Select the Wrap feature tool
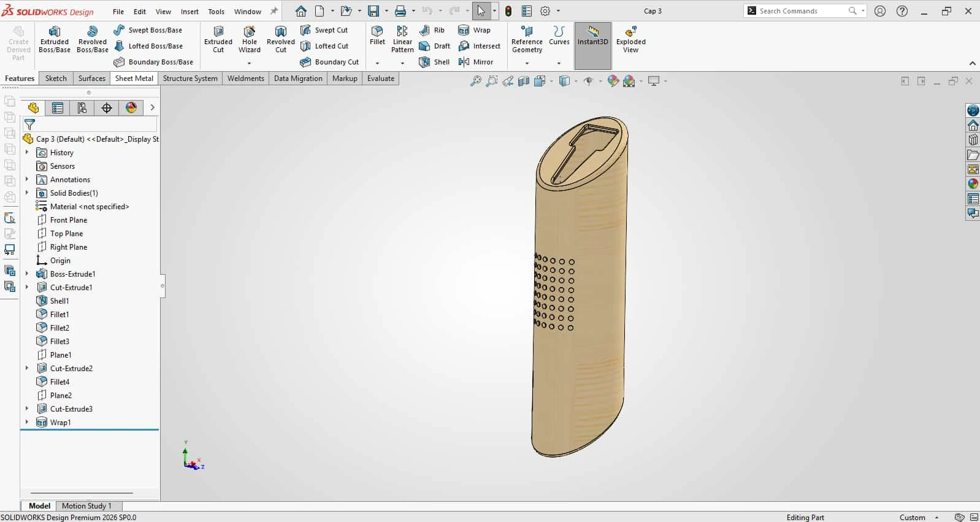Viewport: 980px width, 522px height. pyautogui.click(x=474, y=30)
